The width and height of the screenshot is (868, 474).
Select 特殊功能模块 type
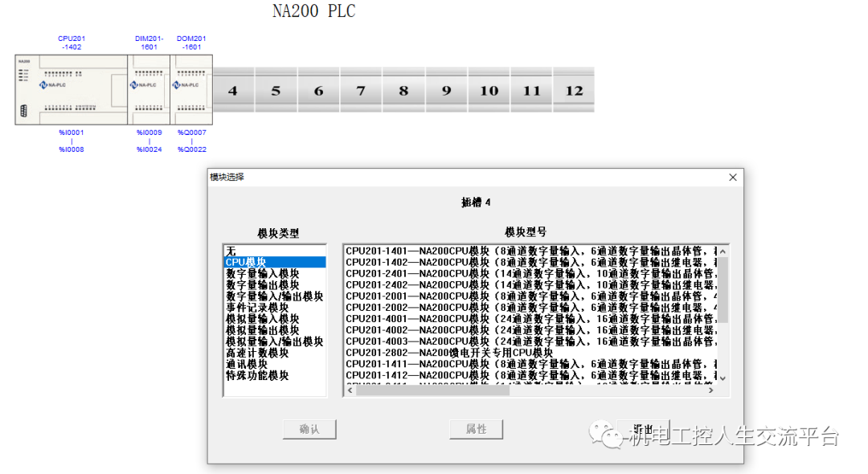click(275, 375)
